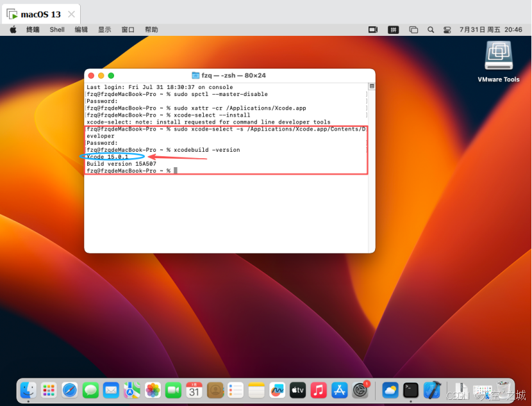Open Apple TV in the Dock

click(x=298, y=391)
